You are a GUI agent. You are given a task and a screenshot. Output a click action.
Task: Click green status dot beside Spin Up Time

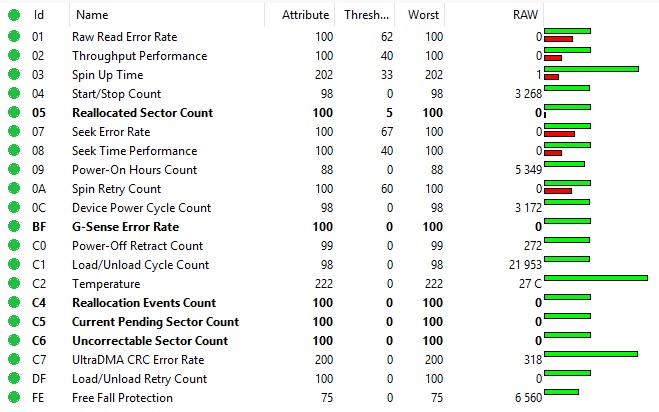pyautogui.click(x=13, y=75)
